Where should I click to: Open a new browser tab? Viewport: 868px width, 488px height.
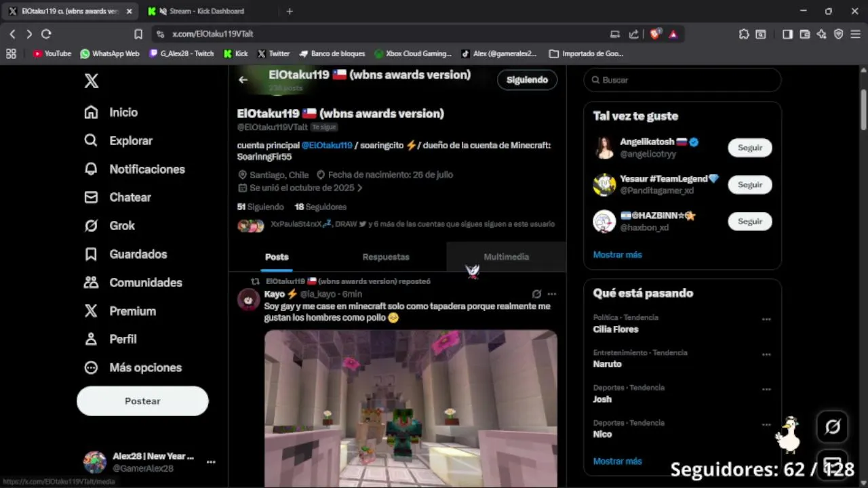(x=290, y=11)
